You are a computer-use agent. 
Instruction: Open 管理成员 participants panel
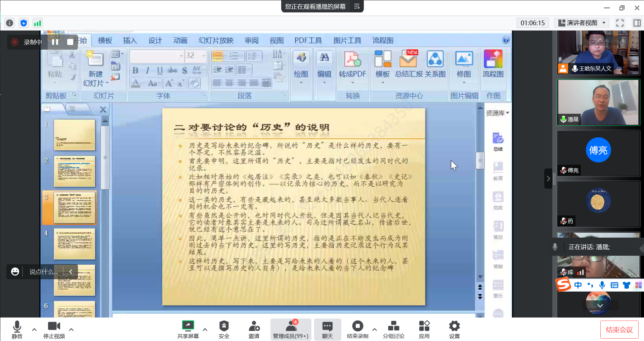tap(291, 329)
